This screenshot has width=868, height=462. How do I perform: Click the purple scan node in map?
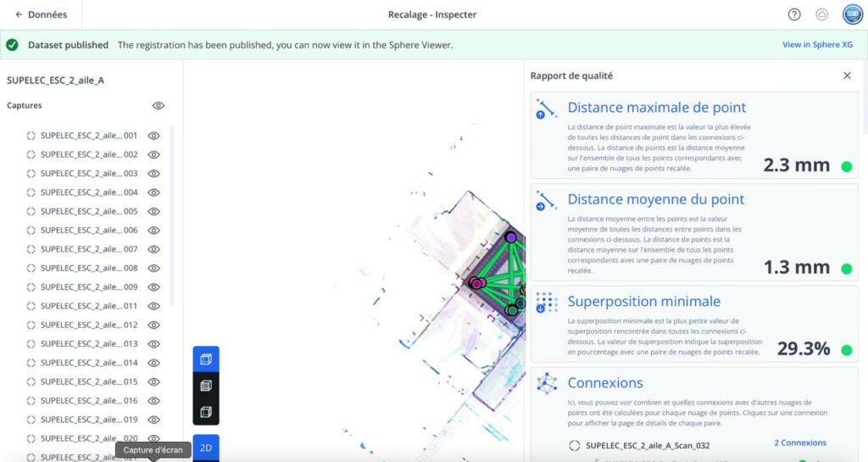click(511, 237)
